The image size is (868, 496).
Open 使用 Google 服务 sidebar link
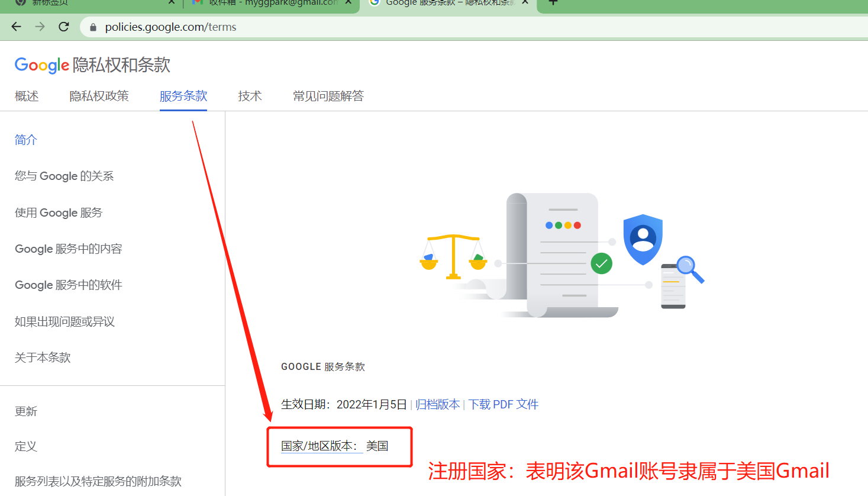point(59,212)
